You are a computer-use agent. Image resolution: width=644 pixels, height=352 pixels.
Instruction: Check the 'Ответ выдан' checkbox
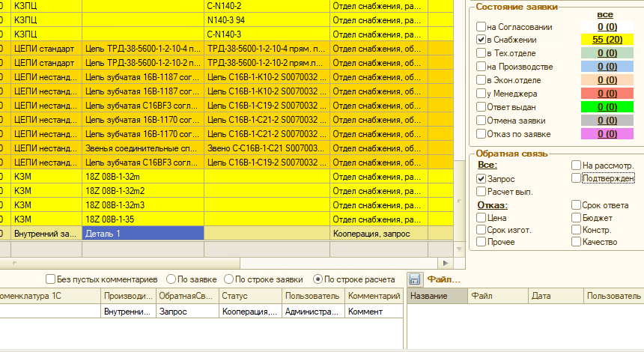click(x=481, y=107)
